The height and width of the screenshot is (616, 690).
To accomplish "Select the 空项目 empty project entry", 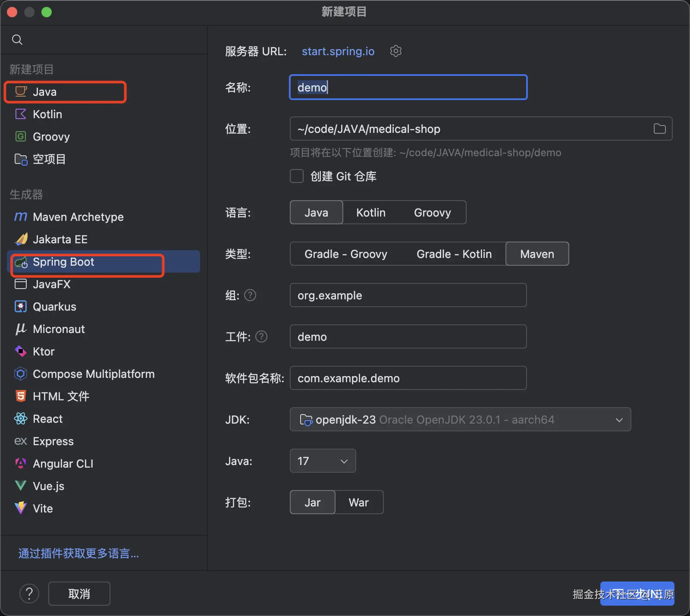I will pos(103,159).
